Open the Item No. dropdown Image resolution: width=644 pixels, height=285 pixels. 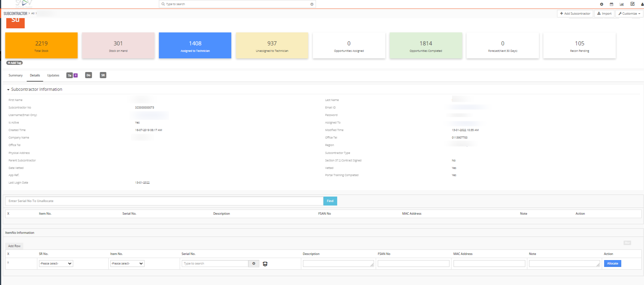pos(127,263)
